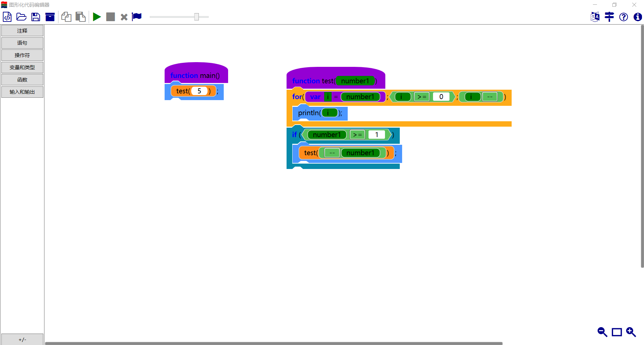This screenshot has width=644, height=345.
Task: Click the +/- button in sidebar
Action: pyautogui.click(x=22, y=339)
